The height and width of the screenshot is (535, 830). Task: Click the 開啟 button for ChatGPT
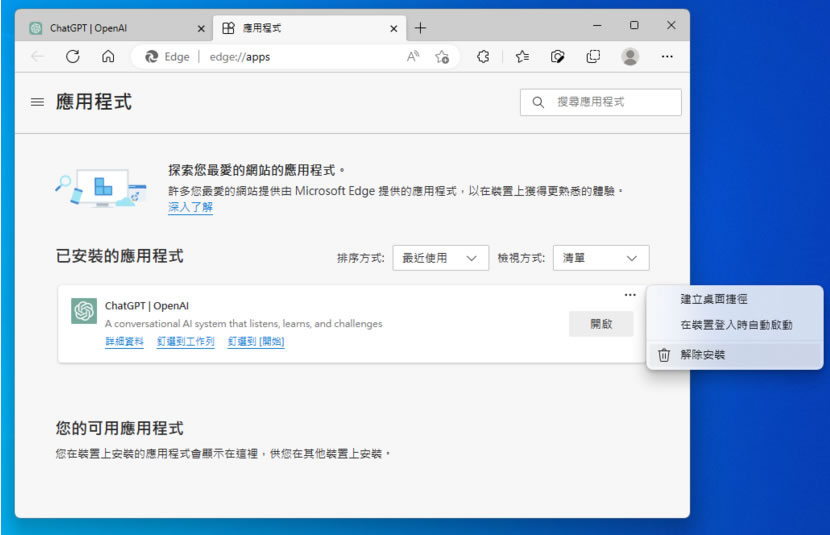pyautogui.click(x=601, y=324)
